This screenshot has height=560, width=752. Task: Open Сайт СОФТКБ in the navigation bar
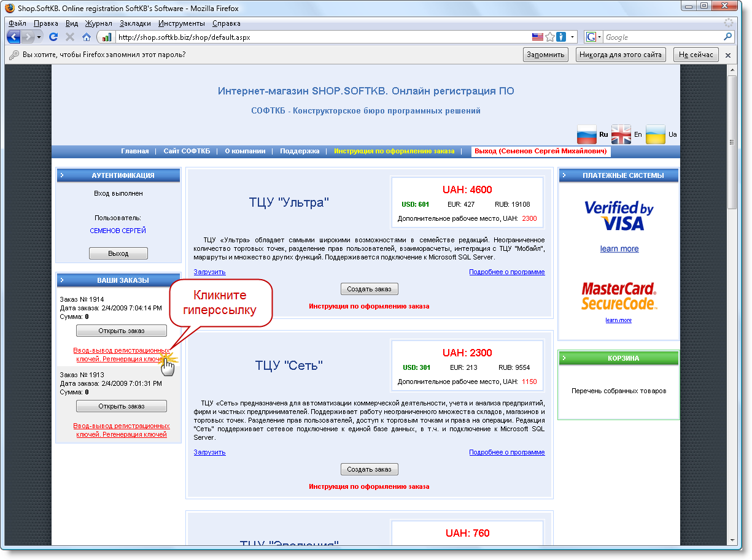(187, 151)
